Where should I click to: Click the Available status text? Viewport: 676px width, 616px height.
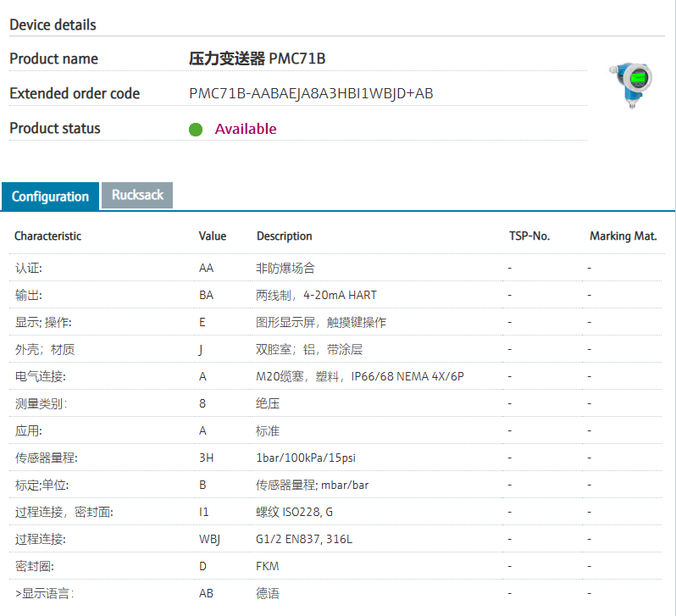pos(246,129)
